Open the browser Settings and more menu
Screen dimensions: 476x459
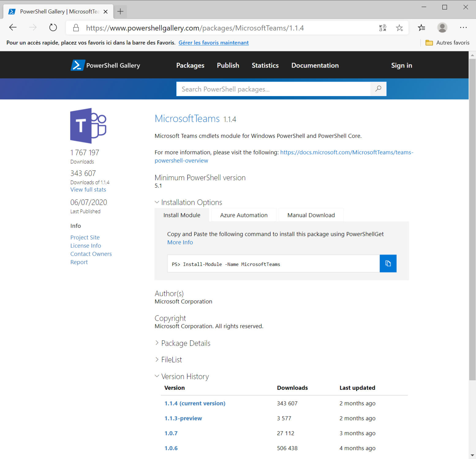(x=463, y=28)
